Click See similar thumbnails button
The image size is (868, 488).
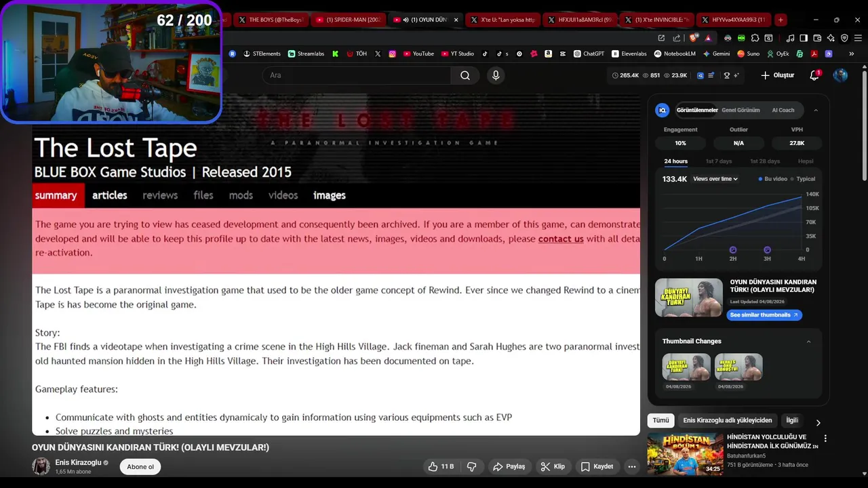(764, 314)
